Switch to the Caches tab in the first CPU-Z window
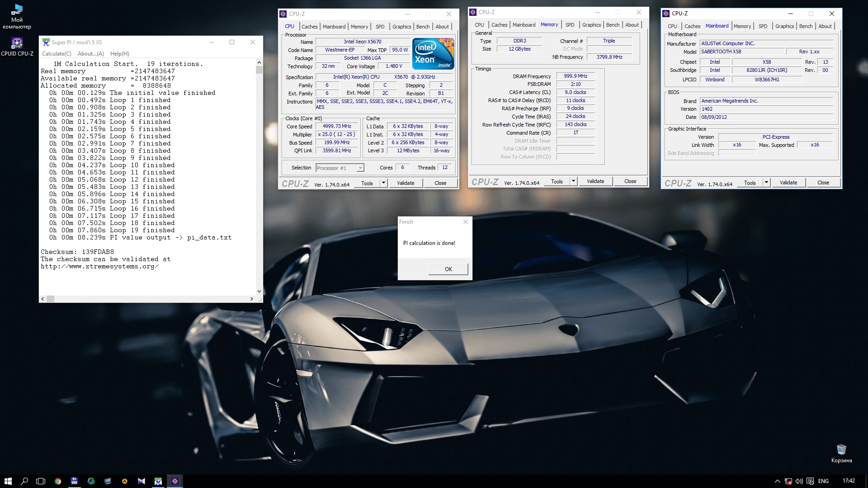Image resolution: width=868 pixels, height=488 pixels. (x=309, y=27)
